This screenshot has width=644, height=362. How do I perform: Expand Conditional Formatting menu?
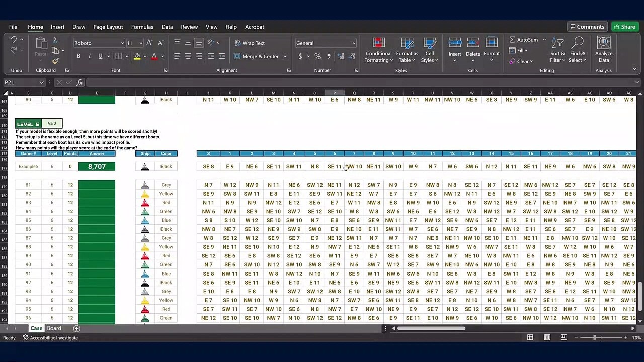379,50
